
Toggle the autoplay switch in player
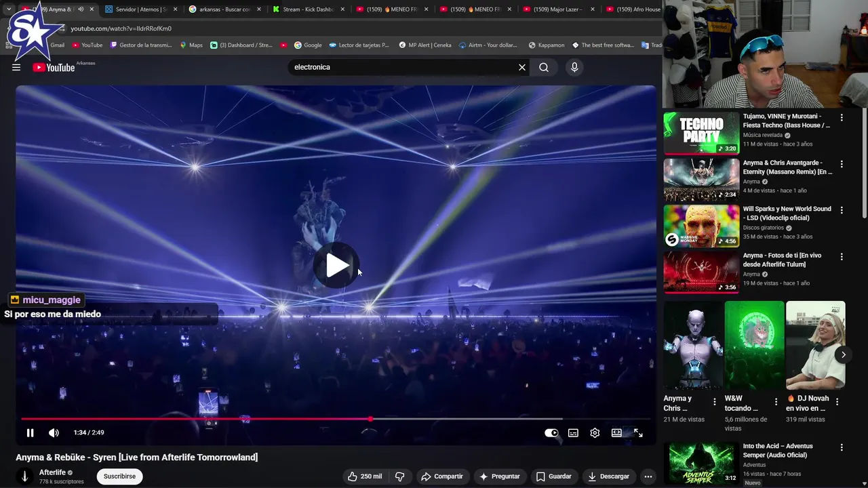[x=551, y=432]
